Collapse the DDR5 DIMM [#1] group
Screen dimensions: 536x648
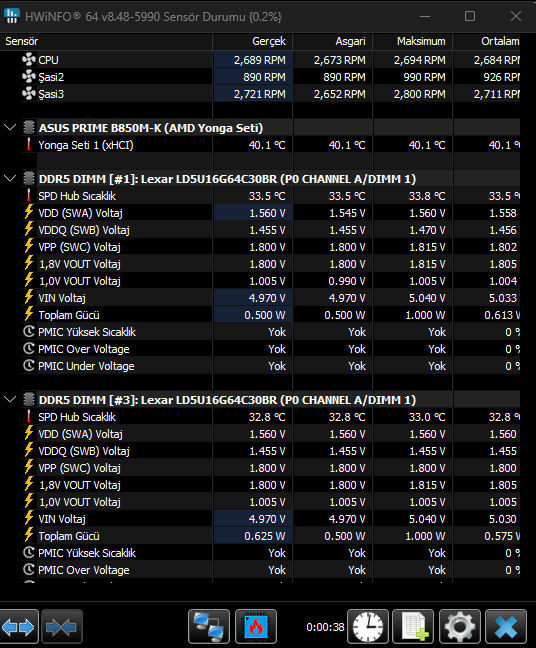(x=10, y=179)
